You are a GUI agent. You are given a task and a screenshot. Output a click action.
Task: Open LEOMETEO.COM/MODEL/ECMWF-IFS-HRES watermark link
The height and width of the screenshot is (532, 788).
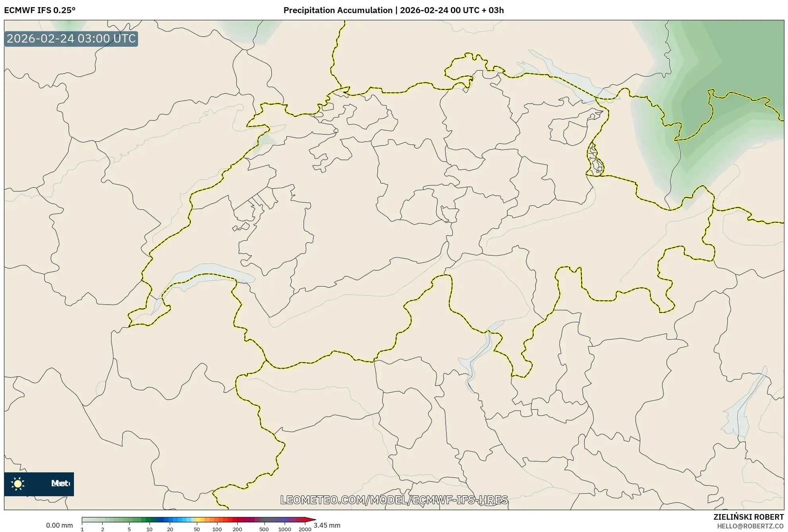394,501
